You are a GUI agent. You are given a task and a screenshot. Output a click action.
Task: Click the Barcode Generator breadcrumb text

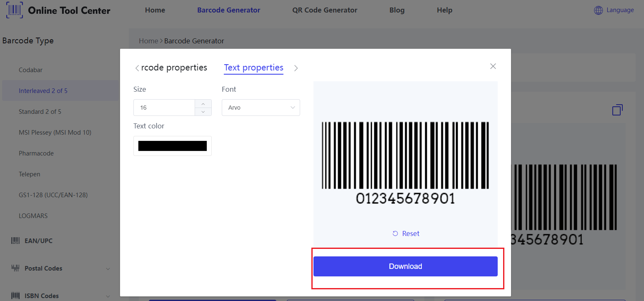click(194, 41)
